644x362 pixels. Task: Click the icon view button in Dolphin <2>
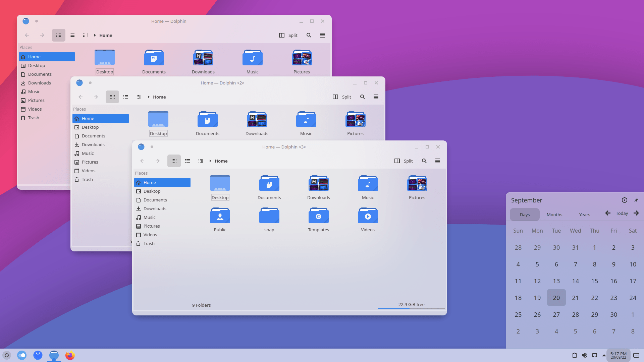(x=112, y=97)
